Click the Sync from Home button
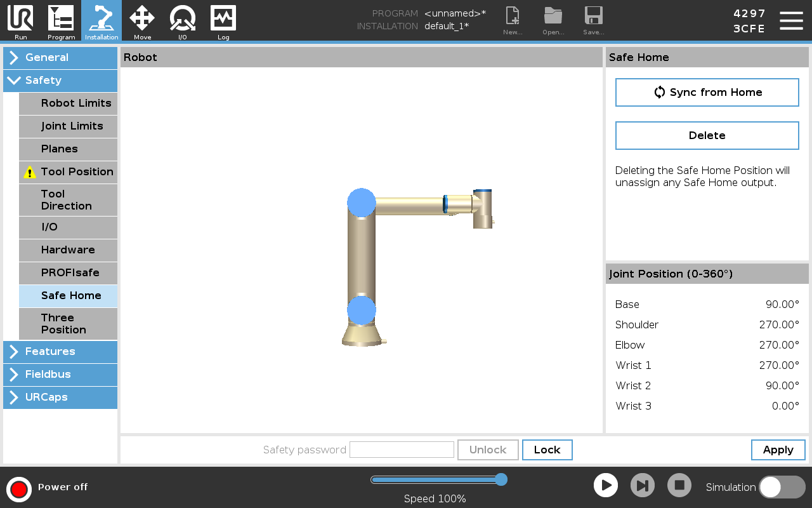 pos(707,93)
